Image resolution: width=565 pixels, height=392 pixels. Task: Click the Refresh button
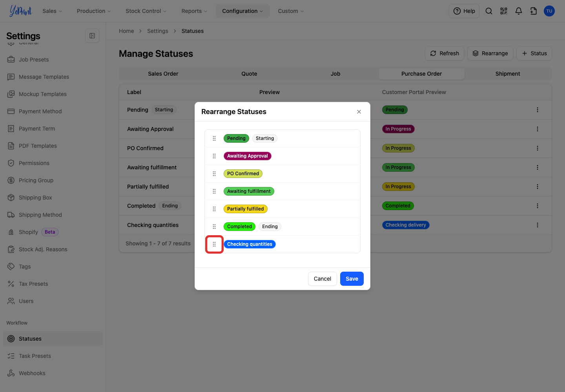(x=445, y=53)
